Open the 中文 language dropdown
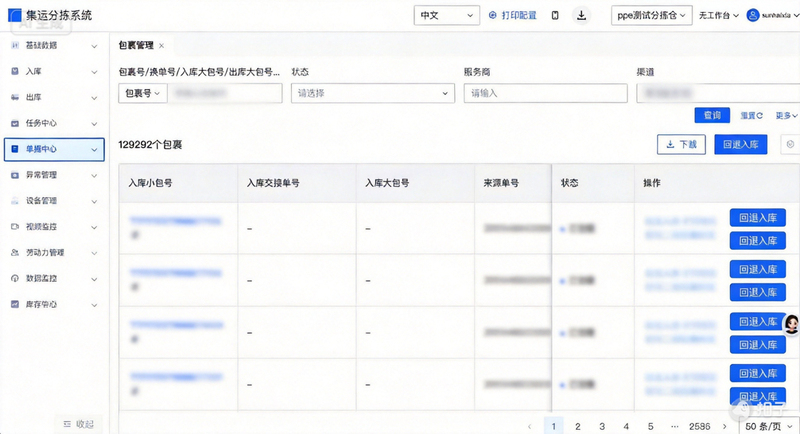The height and width of the screenshot is (434, 800). point(447,15)
